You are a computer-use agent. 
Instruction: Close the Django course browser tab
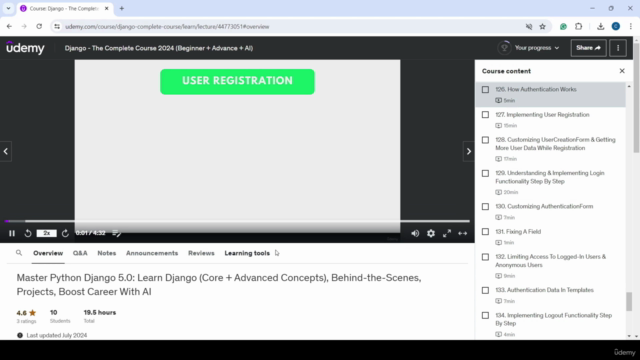point(107,9)
